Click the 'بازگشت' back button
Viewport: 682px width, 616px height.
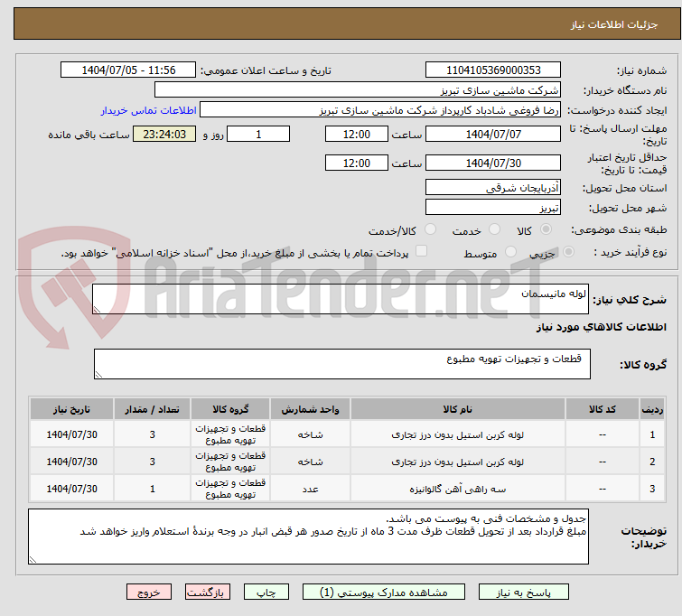point(209,593)
